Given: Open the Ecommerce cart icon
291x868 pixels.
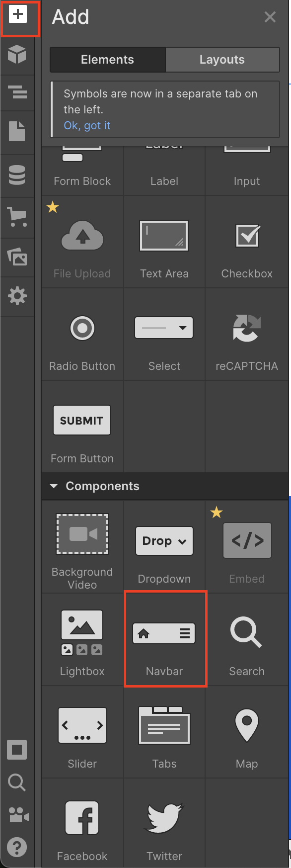Looking at the screenshot, I should click(x=17, y=217).
